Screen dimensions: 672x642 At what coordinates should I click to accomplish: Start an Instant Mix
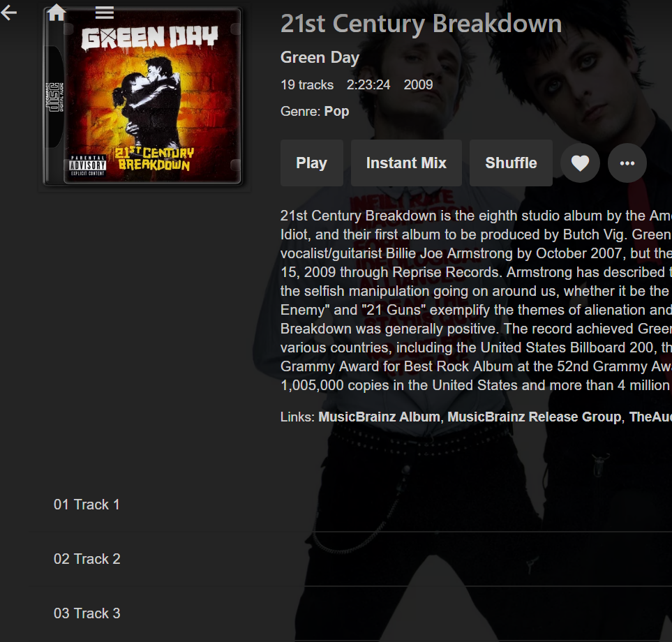[406, 163]
